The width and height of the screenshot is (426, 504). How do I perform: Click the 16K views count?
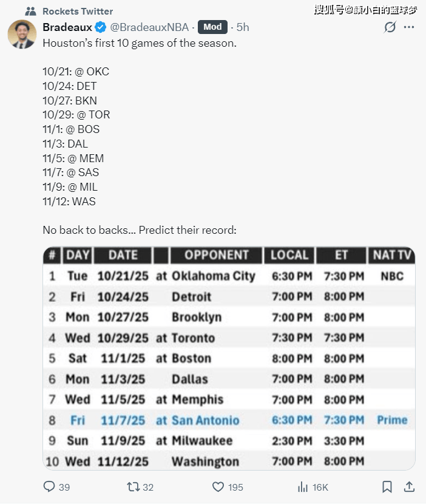point(320,487)
